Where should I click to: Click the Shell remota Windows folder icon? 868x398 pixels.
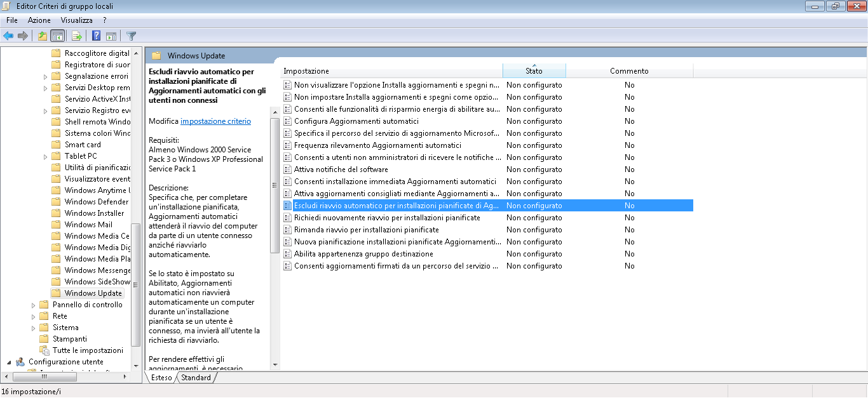click(56, 122)
